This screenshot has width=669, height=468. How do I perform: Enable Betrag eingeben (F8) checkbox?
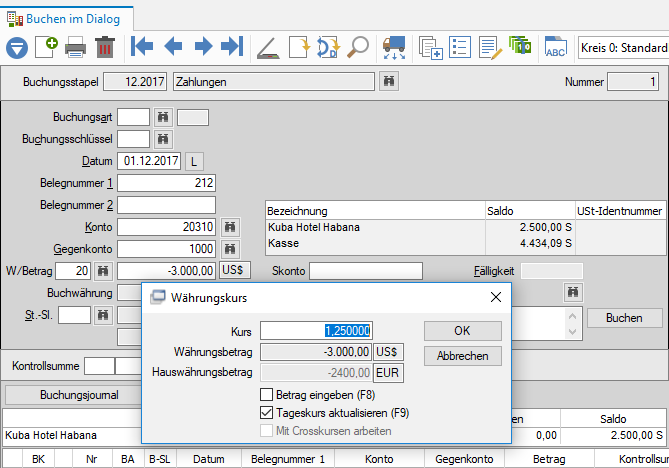click(x=266, y=394)
